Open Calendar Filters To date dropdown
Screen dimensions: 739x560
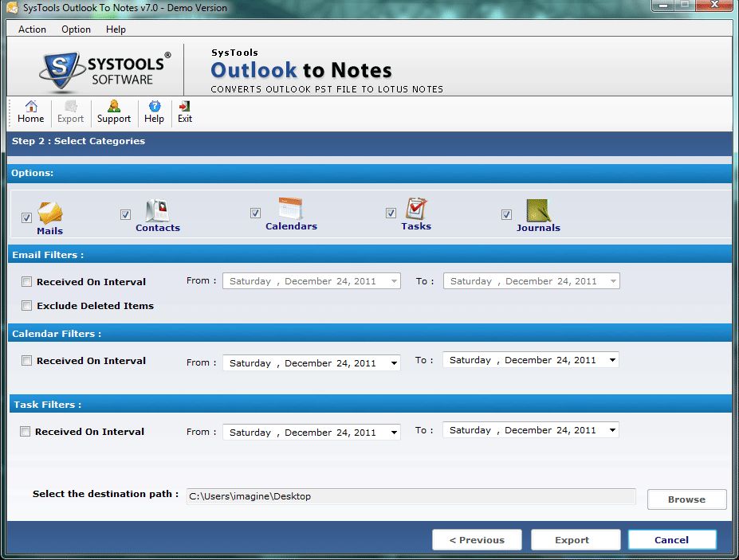612,360
